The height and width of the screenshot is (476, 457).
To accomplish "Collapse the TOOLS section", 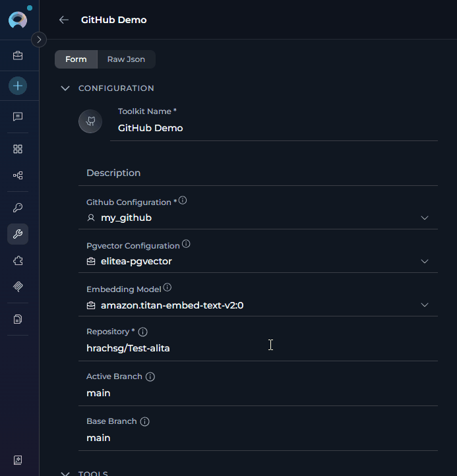I will click(65, 473).
